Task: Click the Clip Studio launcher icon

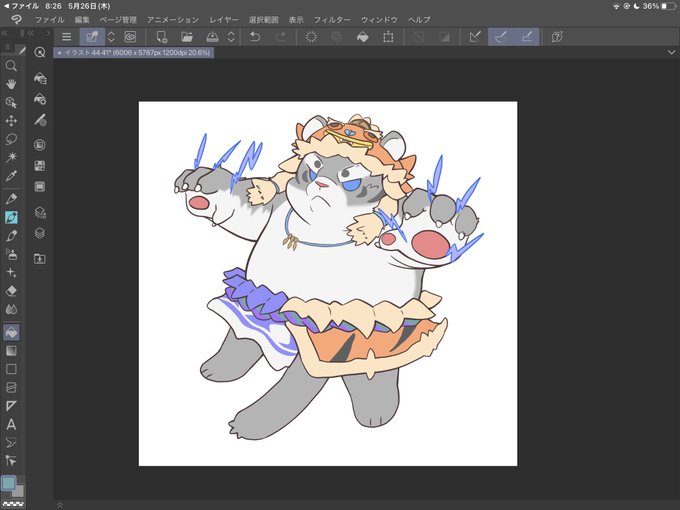Action: click(130, 37)
